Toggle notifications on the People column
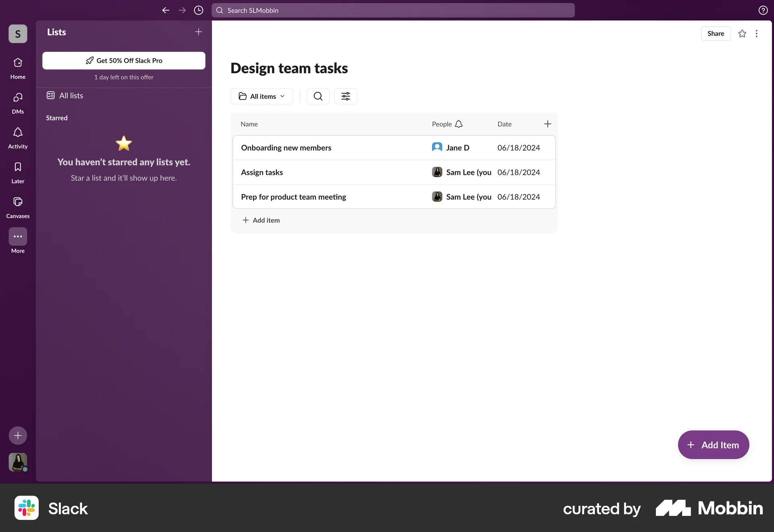Image resolution: width=774 pixels, height=532 pixels. 459,124
